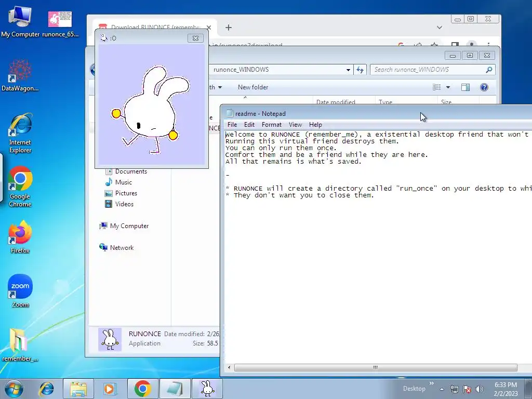Switch to Notepad taskbar button
532x399 pixels.
[x=175, y=389]
